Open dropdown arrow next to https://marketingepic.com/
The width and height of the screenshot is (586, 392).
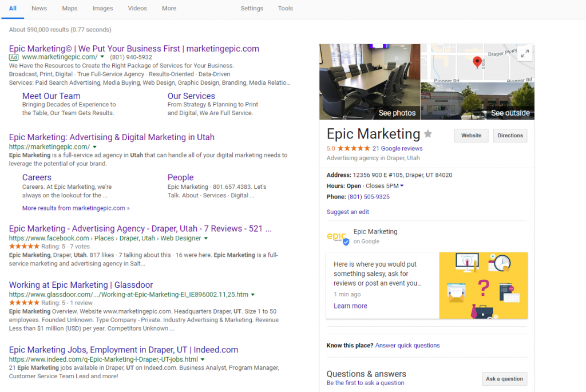(94, 147)
